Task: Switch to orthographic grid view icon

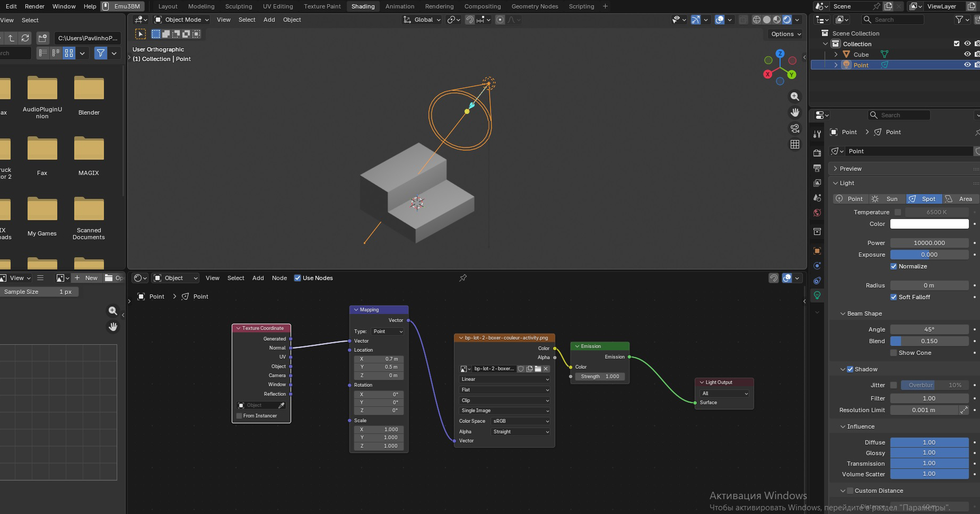Action: tap(794, 144)
